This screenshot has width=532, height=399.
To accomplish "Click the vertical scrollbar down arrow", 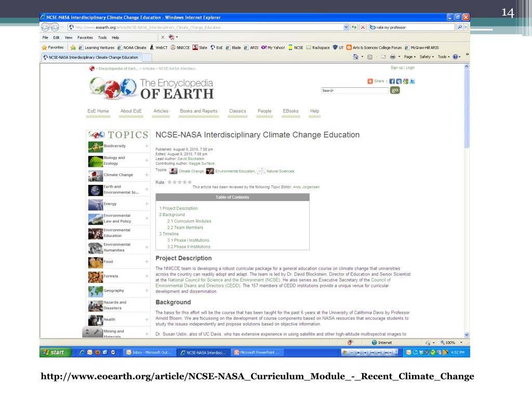I will pos(467,335).
